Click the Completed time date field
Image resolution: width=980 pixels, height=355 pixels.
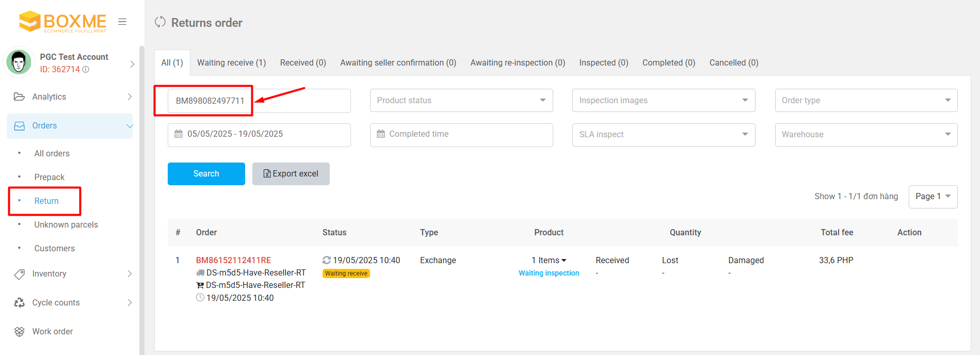461,135
